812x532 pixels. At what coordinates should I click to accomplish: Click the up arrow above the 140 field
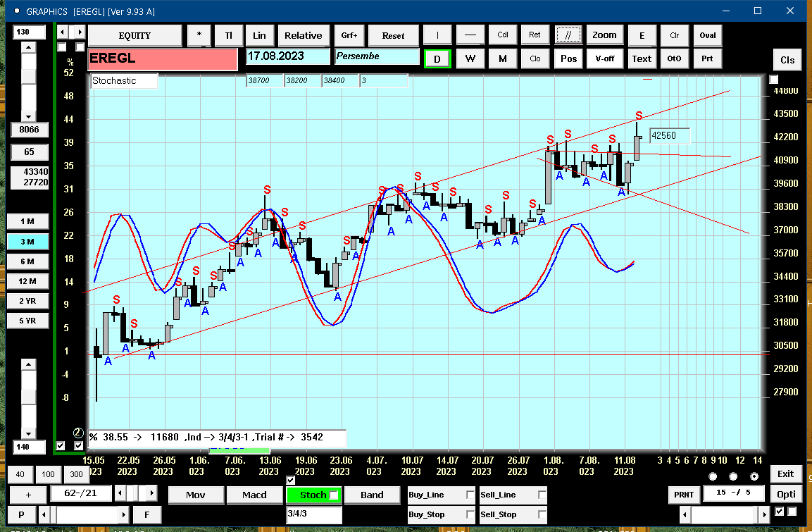28,365
